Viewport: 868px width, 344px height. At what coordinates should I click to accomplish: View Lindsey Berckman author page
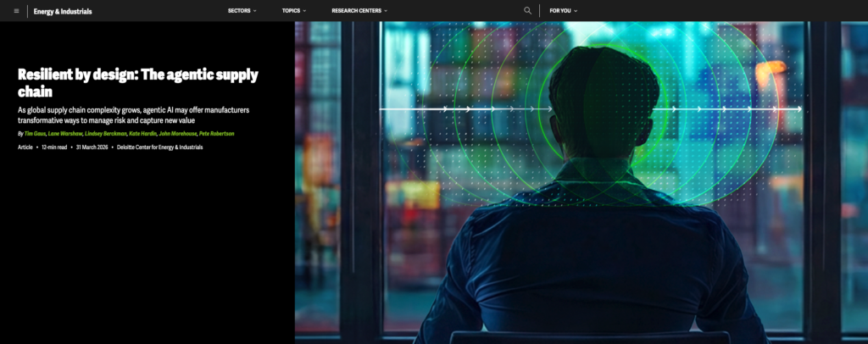[x=106, y=134]
